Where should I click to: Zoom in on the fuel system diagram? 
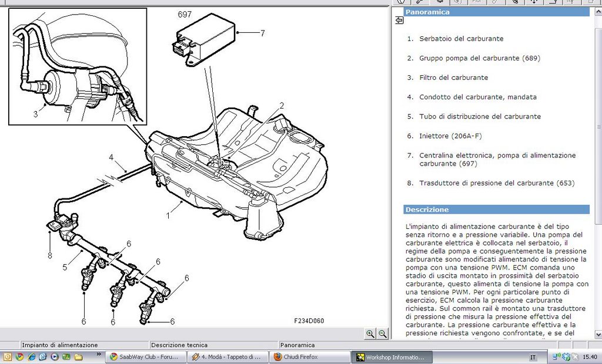(x=370, y=333)
